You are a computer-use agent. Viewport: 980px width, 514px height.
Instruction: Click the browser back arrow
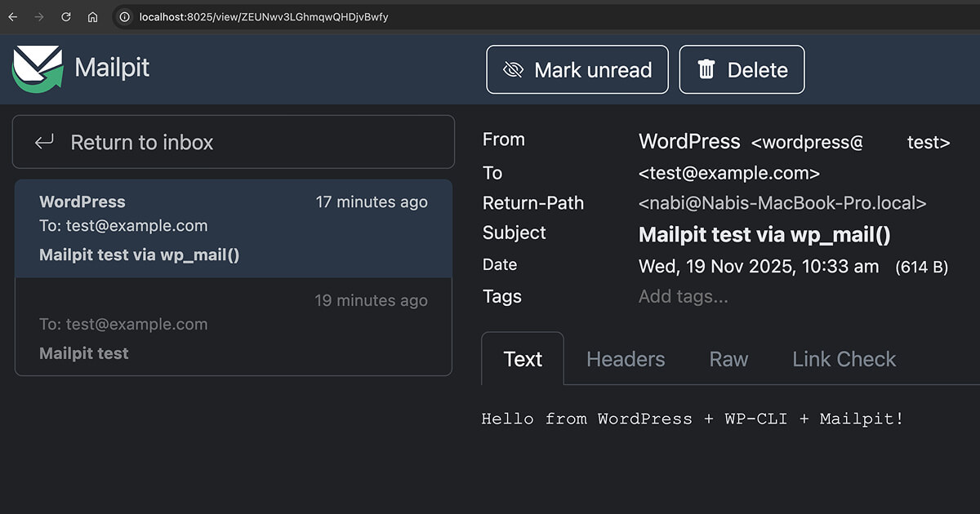(x=12, y=16)
